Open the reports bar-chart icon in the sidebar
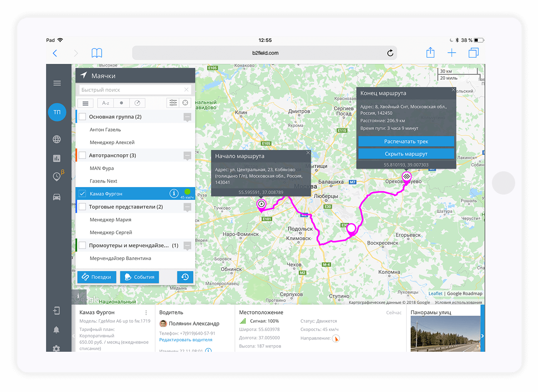The image size is (538, 392). (x=57, y=158)
